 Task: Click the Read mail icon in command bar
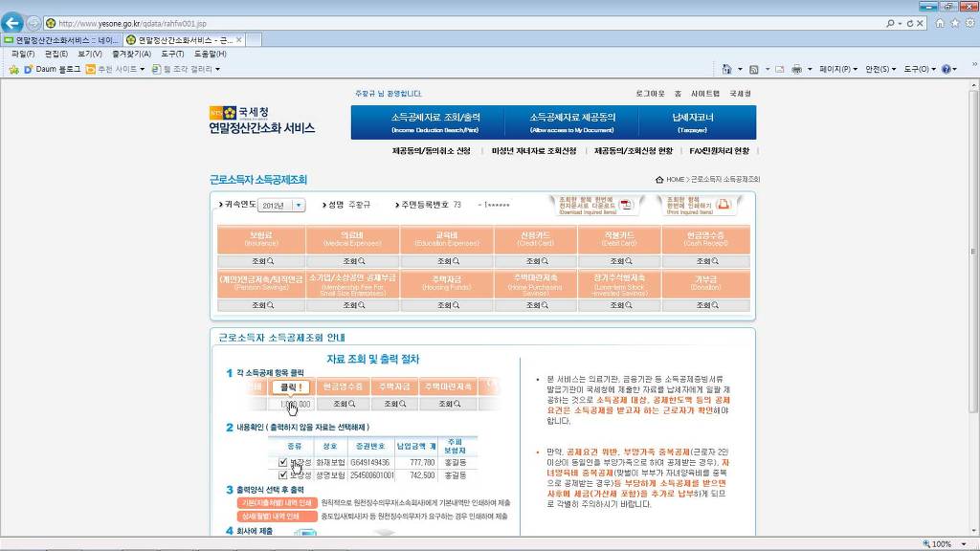coord(779,69)
